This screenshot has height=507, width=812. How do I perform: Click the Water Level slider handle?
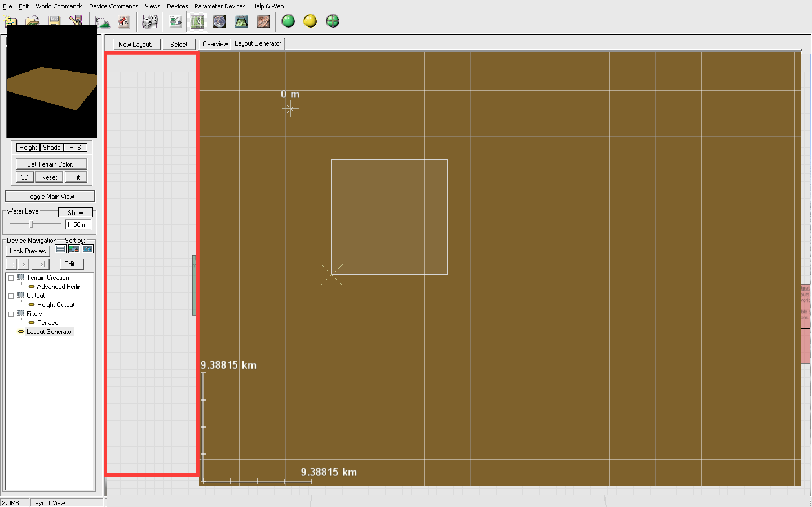[x=32, y=224]
